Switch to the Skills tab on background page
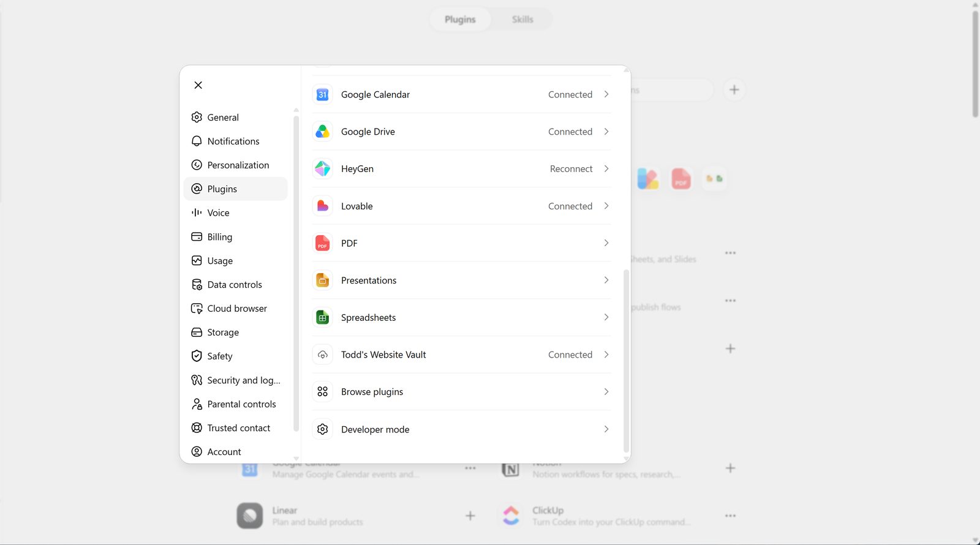Image resolution: width=980 pixels, height=545 pixels. 522,20
